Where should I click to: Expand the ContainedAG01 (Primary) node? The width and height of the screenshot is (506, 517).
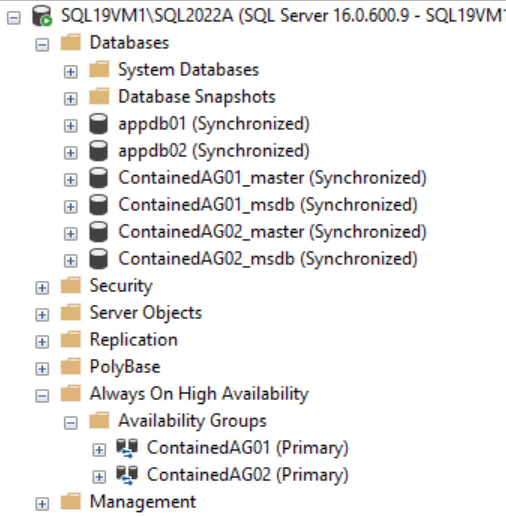click(x=99, y=450)
